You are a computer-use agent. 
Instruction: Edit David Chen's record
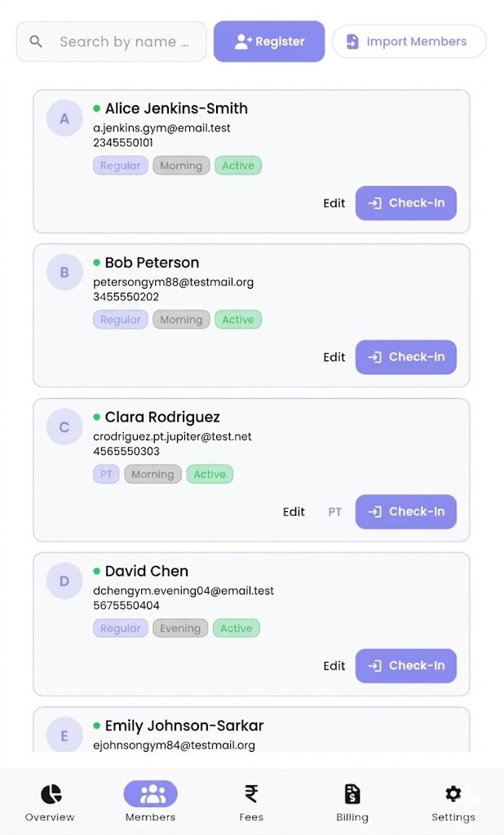[334, 665]
